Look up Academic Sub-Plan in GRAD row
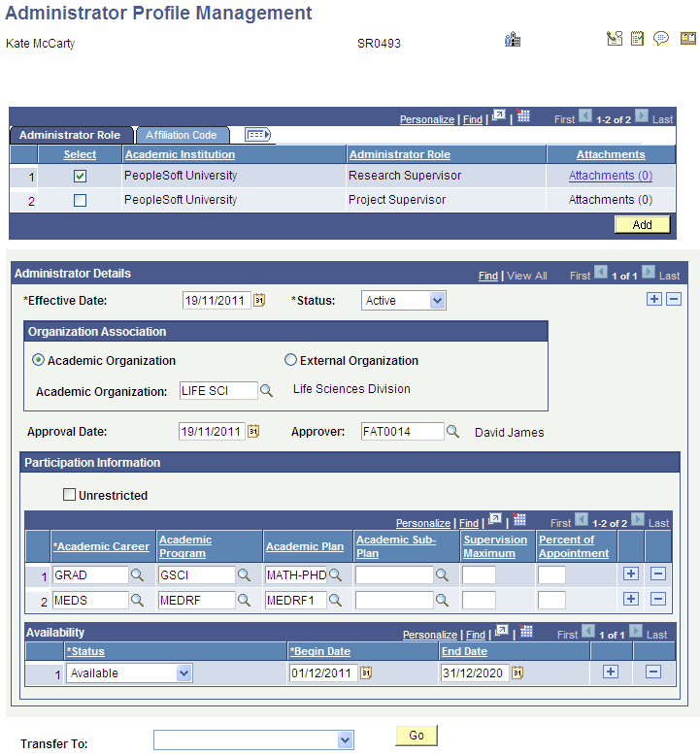The image size is (700, 754). click(442, 575)
